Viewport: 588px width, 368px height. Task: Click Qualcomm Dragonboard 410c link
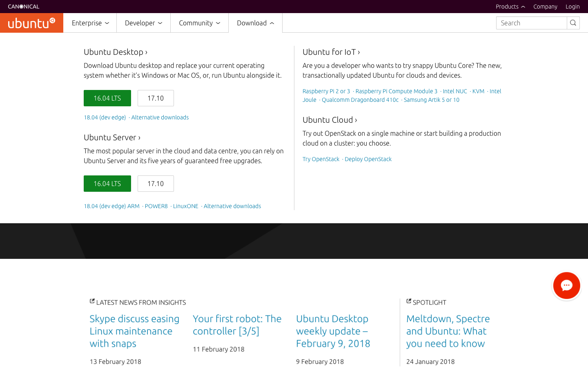coord(360,100)
